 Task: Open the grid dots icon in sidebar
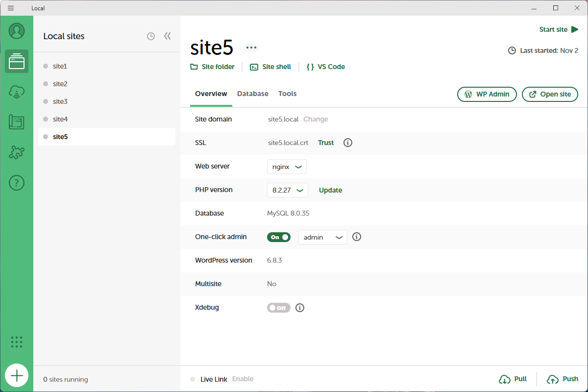point(17,342)
